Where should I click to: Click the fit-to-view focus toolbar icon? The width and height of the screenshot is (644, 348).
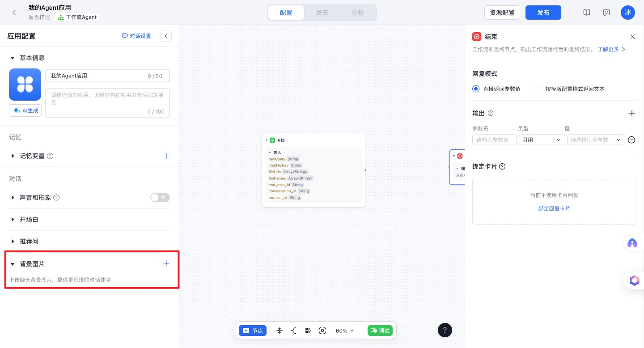[x=322, y=331]
